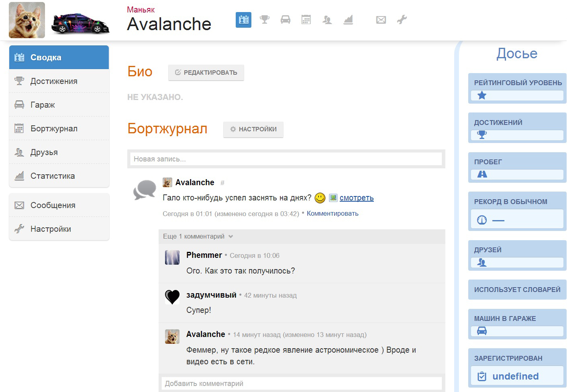This screenshot has height=392, width=567.
Task: Focus the Добавить комментарий field
Action: click(302, 383)
